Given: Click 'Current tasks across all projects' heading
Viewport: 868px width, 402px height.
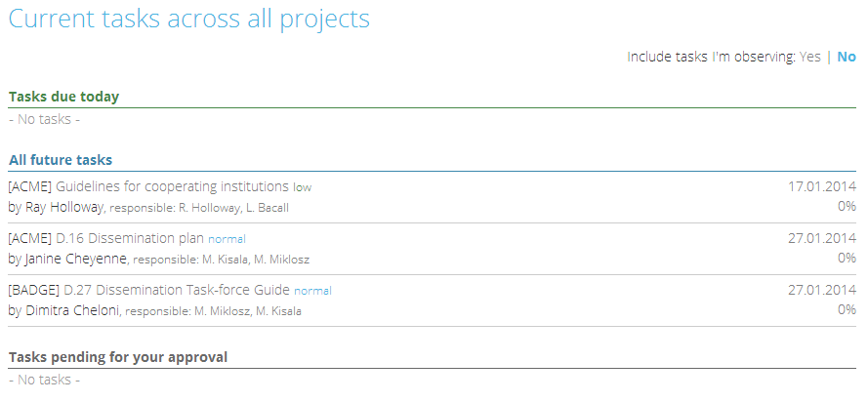Looking at the screenshot, I should tap(189, 19).
